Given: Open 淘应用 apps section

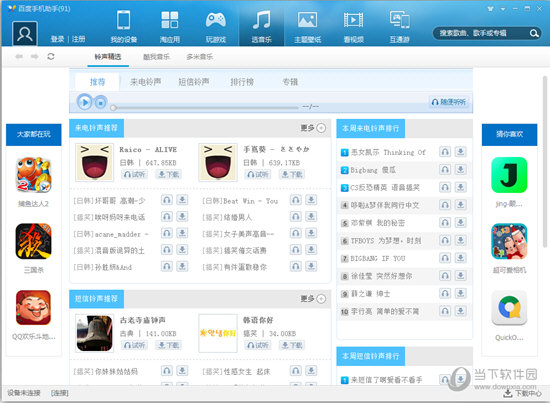Looking at the screenshot, I should (x=170, y=27).
